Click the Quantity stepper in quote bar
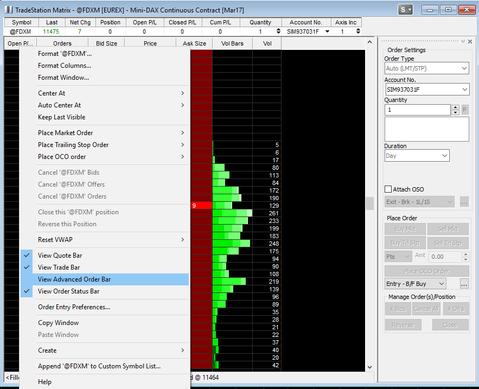This screenshot has width=479, height=389. click(x=278, y=31)
